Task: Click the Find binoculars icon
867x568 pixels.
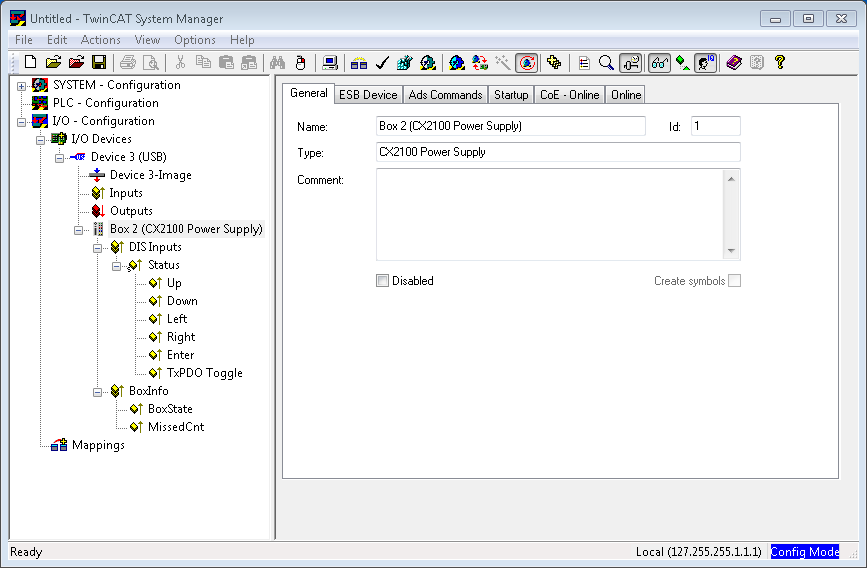Action: (x=277, y=62)
